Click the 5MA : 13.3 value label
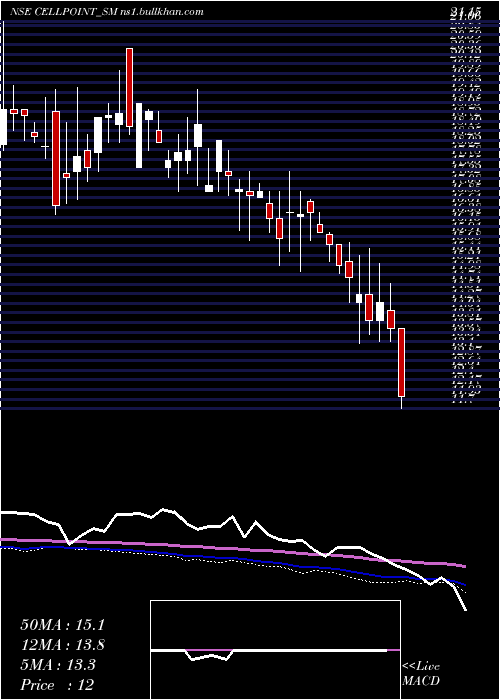The height and width of the screenshot is (700, 500). click(58, 665)
